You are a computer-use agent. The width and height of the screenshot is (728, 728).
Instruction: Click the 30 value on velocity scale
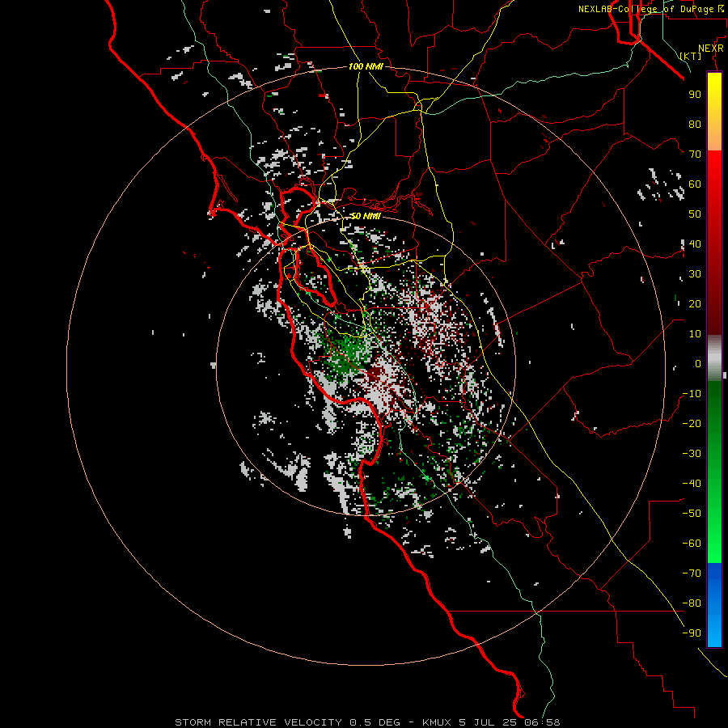pyautogui.click(x=695, y=274)
